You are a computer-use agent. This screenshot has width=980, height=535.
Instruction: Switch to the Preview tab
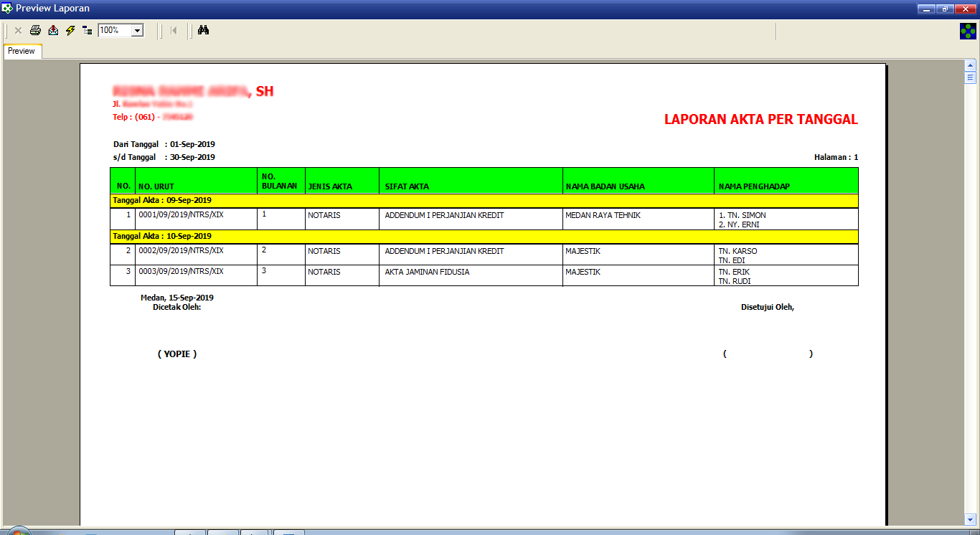tap(22, 51)
